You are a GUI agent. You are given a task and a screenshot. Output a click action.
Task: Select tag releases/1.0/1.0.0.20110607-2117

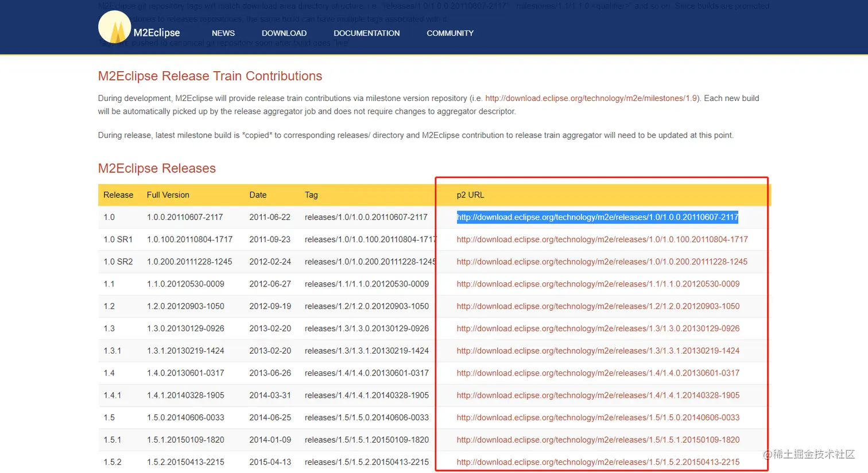(366, 217)
